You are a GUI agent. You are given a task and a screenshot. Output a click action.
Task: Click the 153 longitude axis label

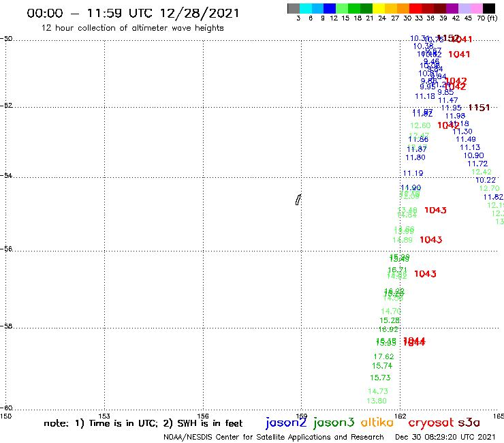point(104,416)
